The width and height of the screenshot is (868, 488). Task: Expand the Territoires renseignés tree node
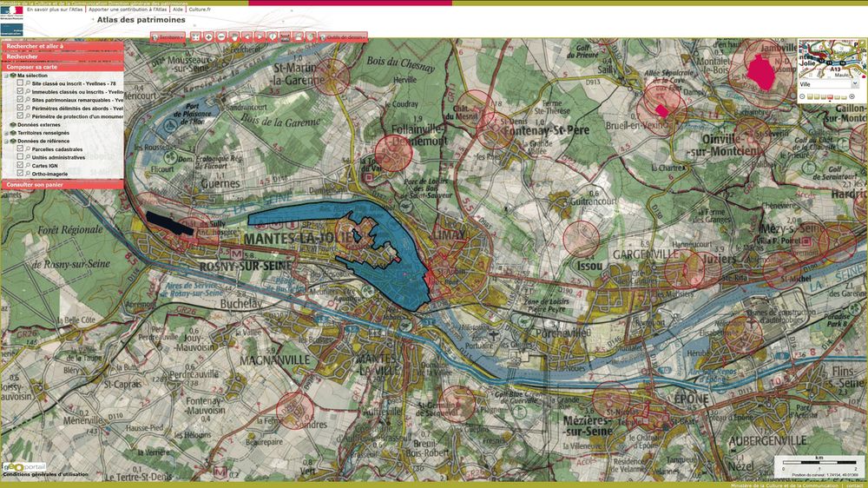[x=6, y=133]
